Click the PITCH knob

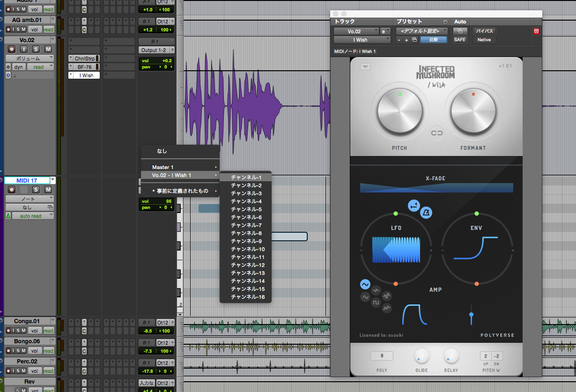[399, 111]
